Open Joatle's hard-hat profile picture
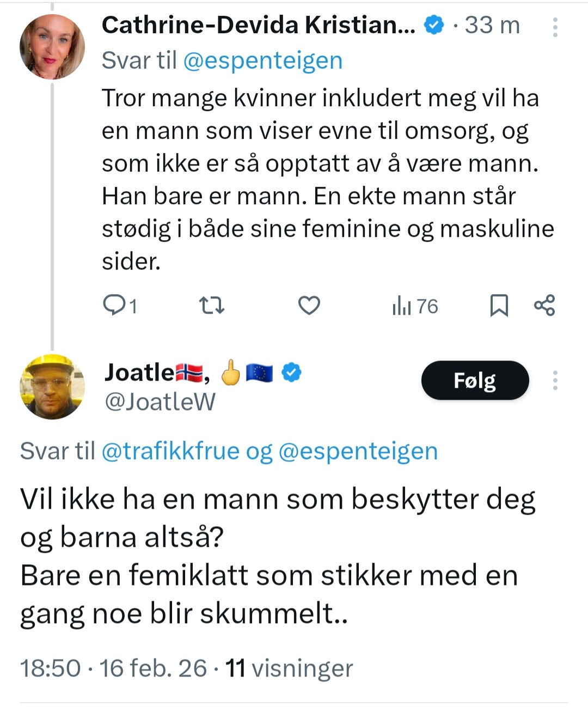 52,387
